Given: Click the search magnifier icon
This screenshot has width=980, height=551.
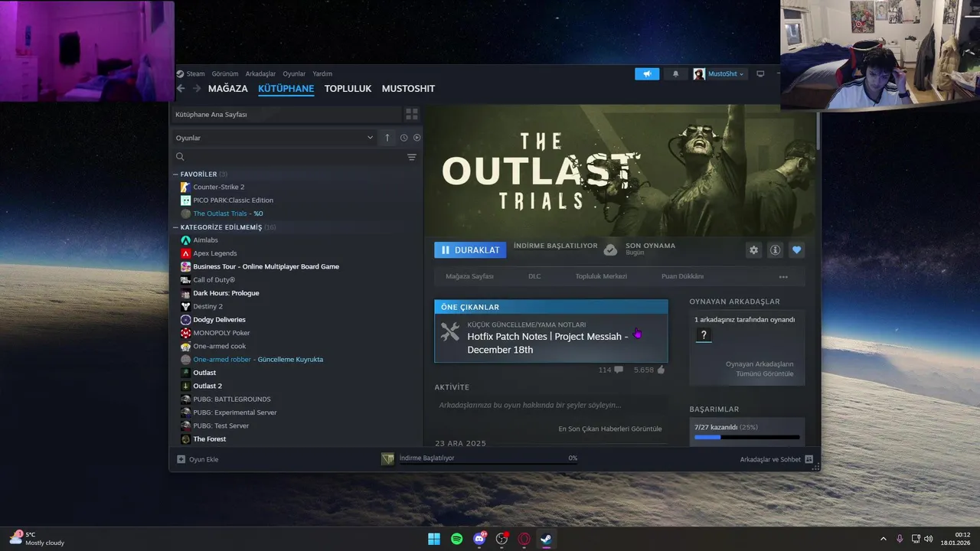Looking at the screenshot, I should pos(180,157).
